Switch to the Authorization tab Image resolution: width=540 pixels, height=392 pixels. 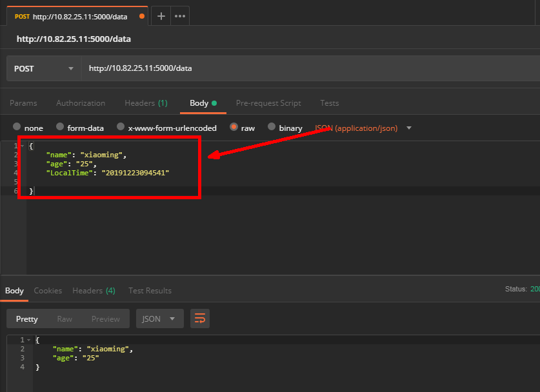(81, 103)
